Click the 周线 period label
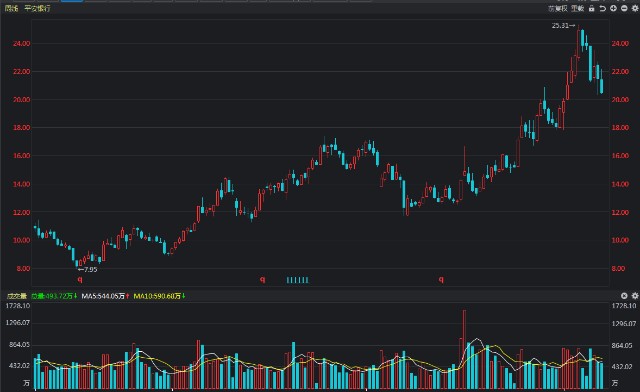640x392 pixels. point(11,9)
